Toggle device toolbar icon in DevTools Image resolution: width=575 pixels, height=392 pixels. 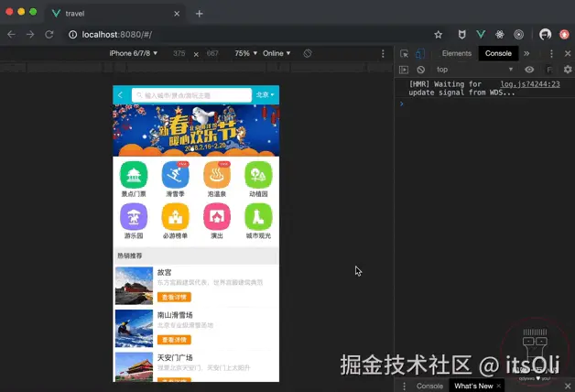[420, 53]
